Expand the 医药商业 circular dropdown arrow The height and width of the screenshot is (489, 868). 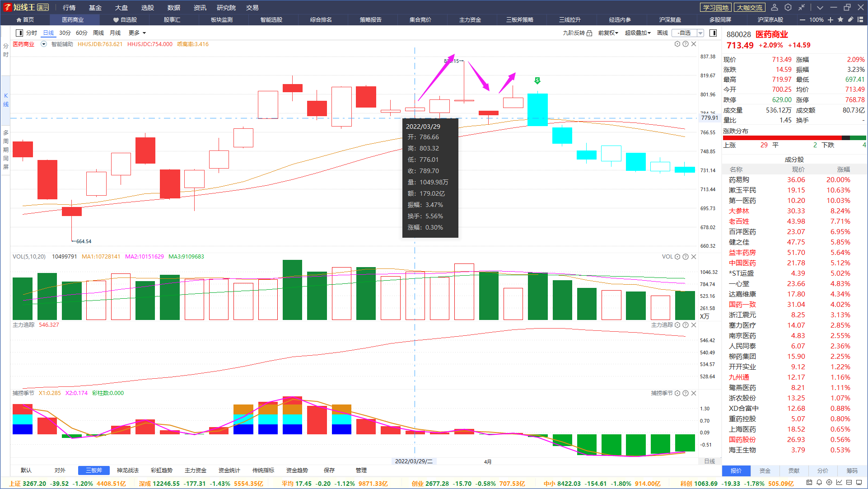[44, 44]
